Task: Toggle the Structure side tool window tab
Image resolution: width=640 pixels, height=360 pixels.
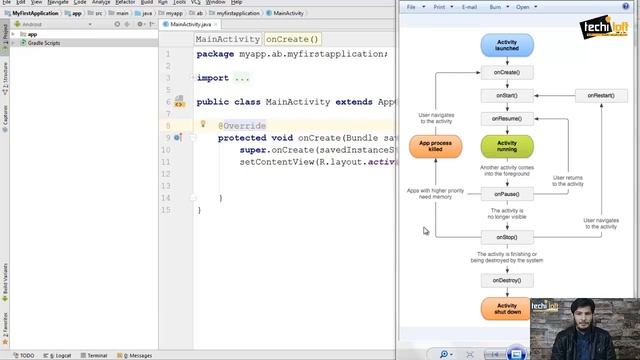Action: point(5,79)
